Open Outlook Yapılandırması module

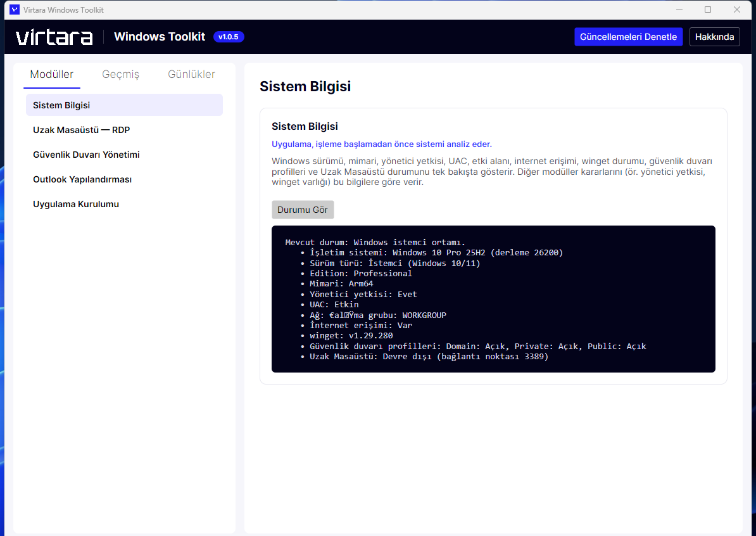[124, 179]
